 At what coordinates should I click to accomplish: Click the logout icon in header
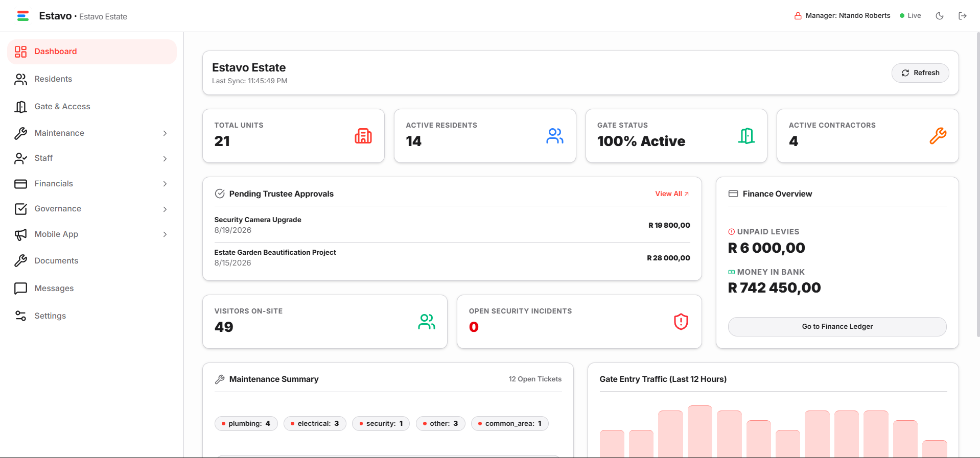(x=962, y=16)
